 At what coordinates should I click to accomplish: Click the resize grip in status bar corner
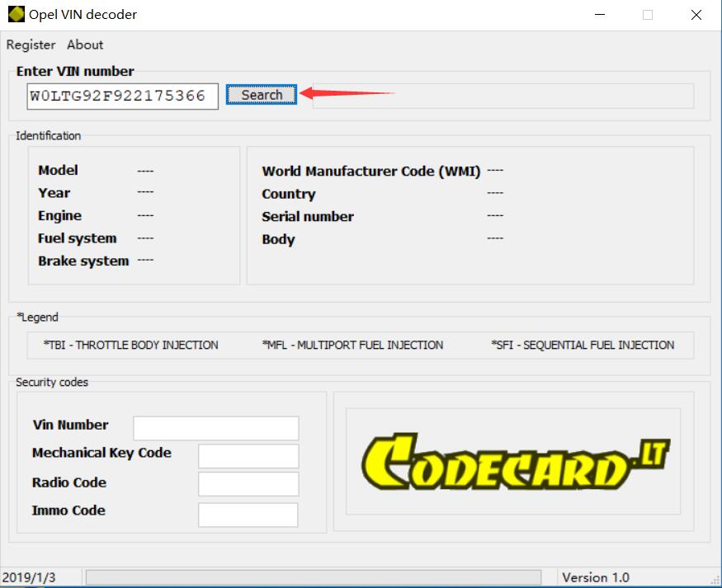point(715,581)
